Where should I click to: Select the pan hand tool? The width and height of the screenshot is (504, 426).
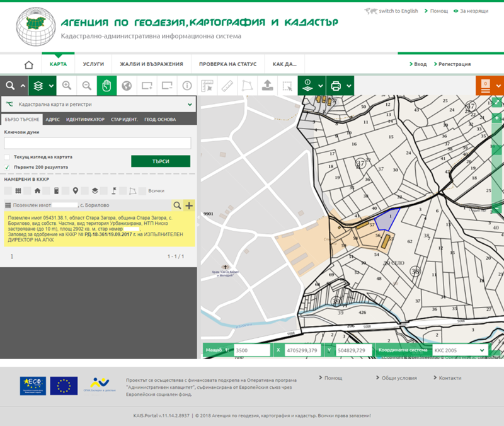[106, 85]
